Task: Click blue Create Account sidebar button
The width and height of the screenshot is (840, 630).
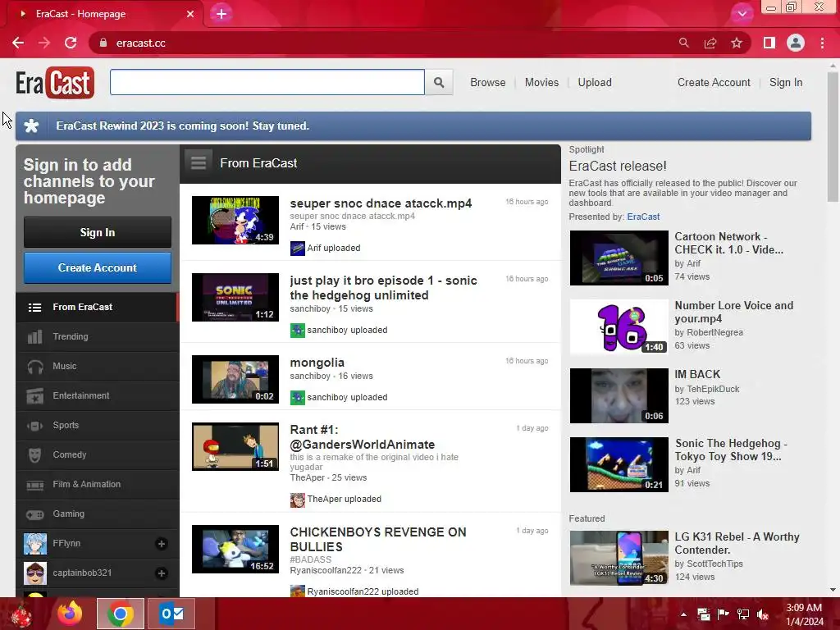Action: click(98, 268)
